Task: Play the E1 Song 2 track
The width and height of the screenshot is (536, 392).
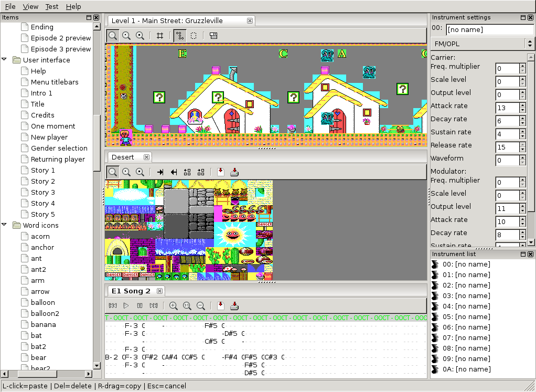Action: coord(126,306)
